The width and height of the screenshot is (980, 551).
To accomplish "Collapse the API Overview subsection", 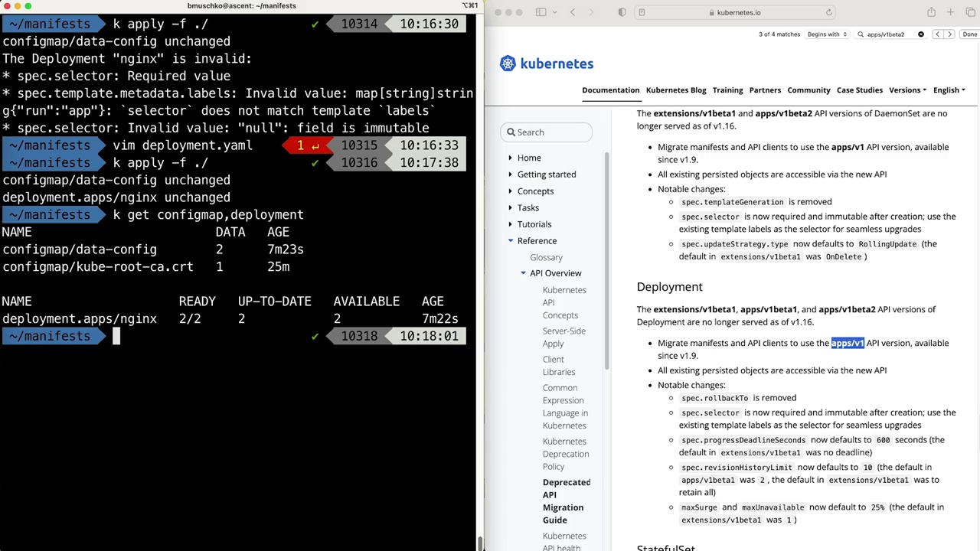I will [x=523, y=273].
